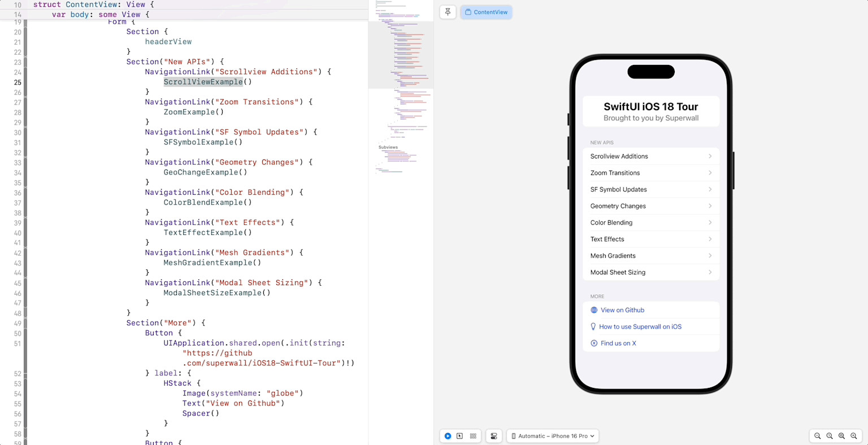Open Zoom Transitions row in preview
Viewport: 868px width, 445px height.
[651, 173]
